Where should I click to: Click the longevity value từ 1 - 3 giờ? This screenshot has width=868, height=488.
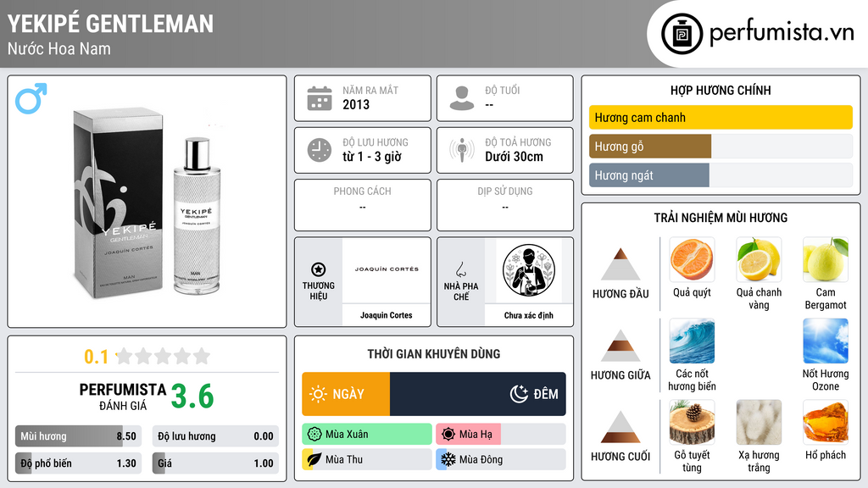coord(372,157)
